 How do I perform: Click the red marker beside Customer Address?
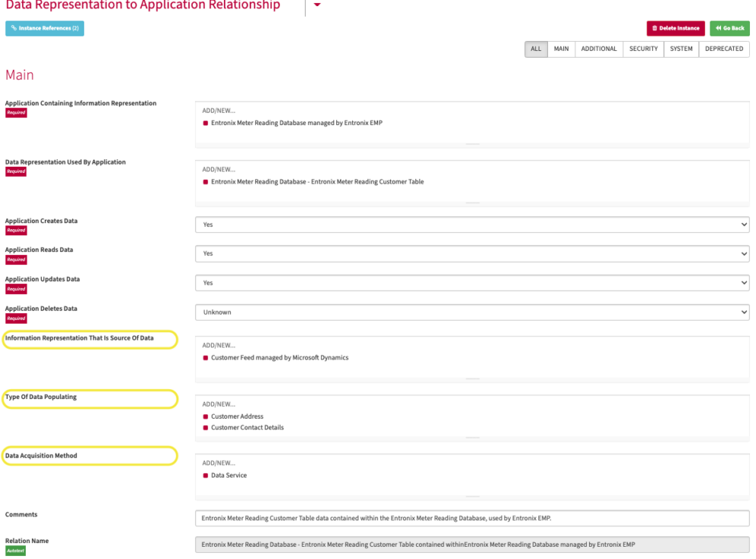click(x=206, y=417)
